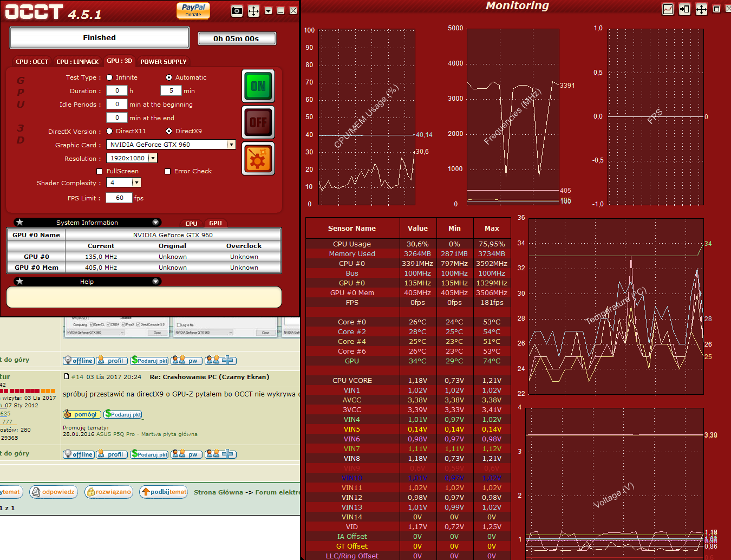This screenshot has height=560, width=731.
Task: Send a private message via pw below post #14
Action: click(187, 454)
